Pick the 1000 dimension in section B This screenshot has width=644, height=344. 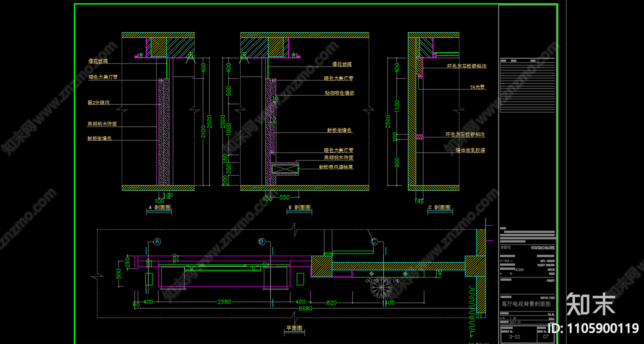pyautogui.click(x=229, y=130)
